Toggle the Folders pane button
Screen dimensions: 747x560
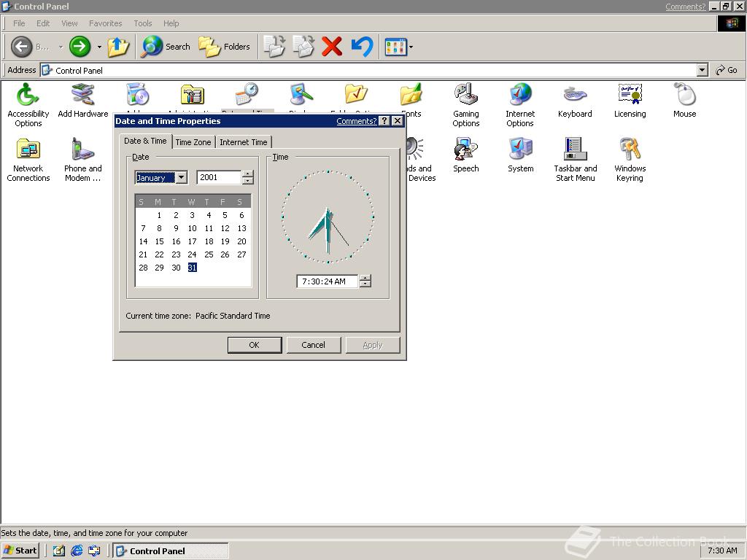pyautogui.click(x=225, y=47)
